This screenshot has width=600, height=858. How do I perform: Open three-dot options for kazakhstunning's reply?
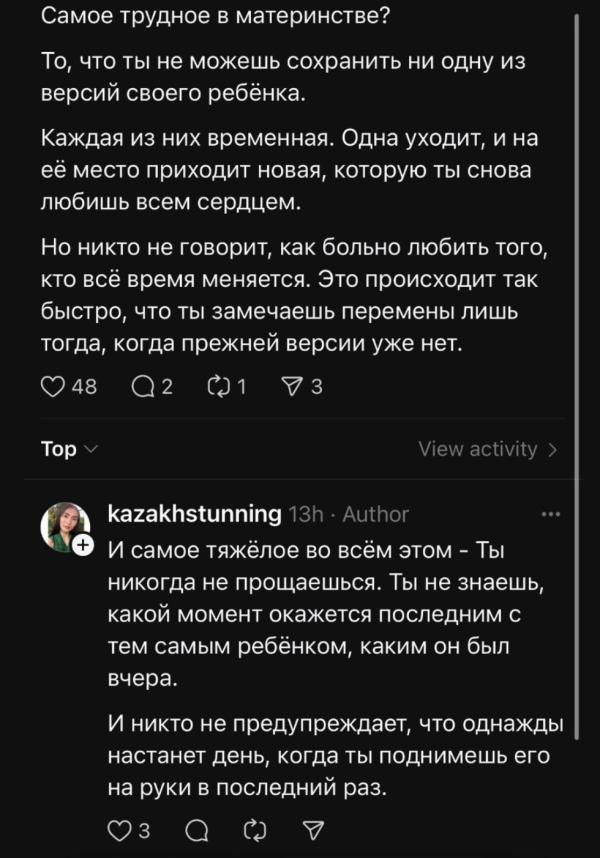550,514
